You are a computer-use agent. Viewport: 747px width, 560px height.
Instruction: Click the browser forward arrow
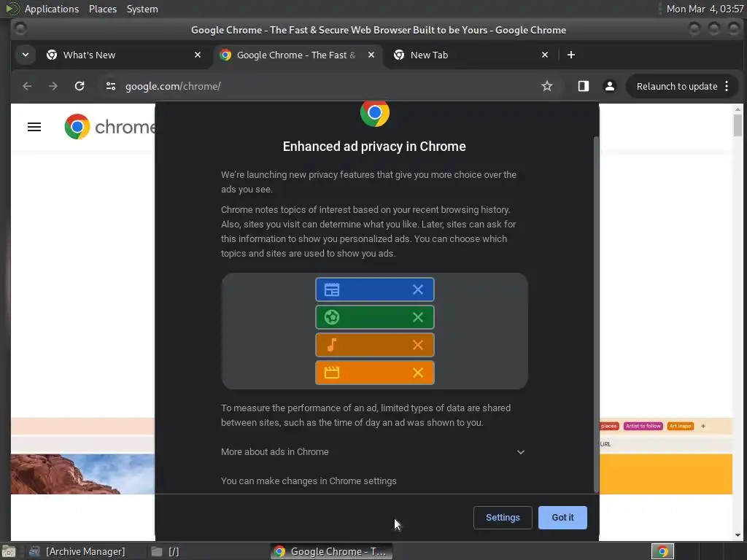tap(53, 86)
